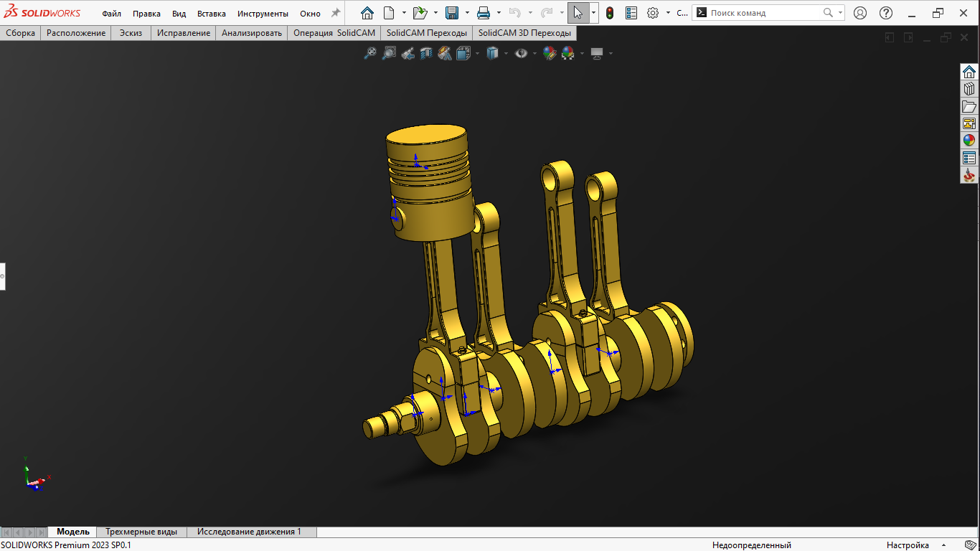Open the File Properties list icon

[x=631, y=13]
